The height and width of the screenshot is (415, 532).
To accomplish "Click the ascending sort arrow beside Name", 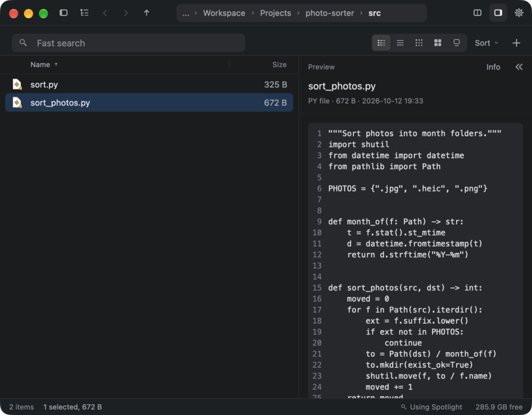I will [56, 64].
